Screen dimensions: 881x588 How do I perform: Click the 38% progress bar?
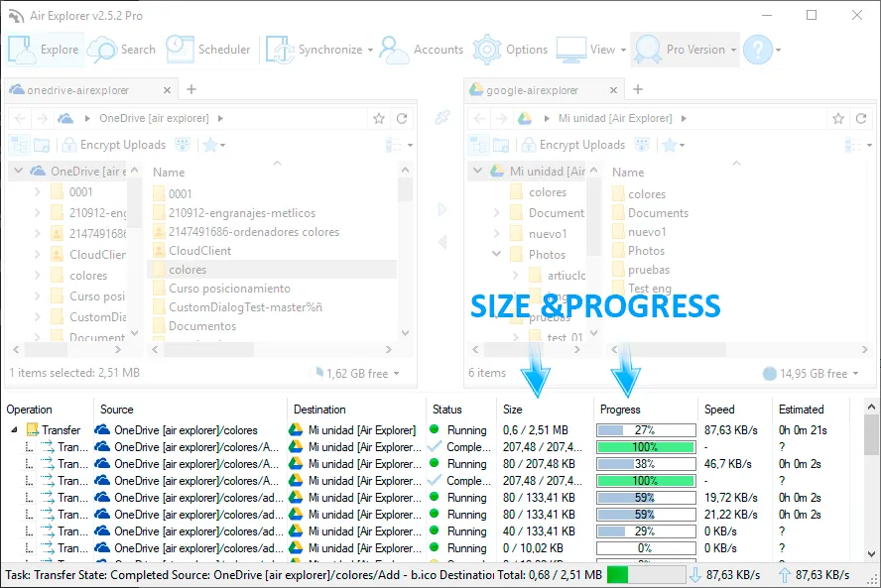click(x=646, y=464)
